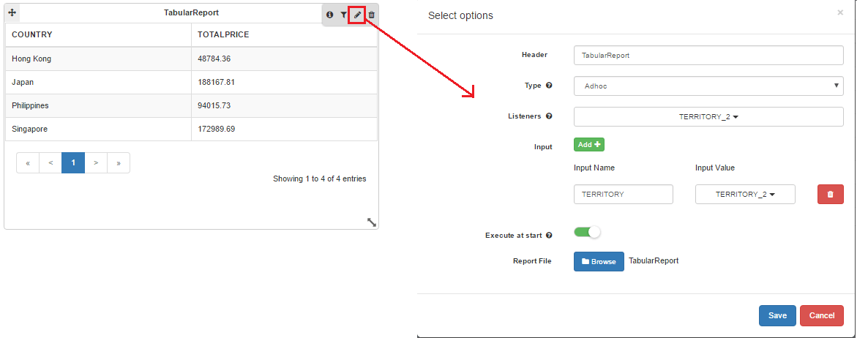Click the value 94015.73
This screenshot has width=868, height=338.
tap(214, 105)
